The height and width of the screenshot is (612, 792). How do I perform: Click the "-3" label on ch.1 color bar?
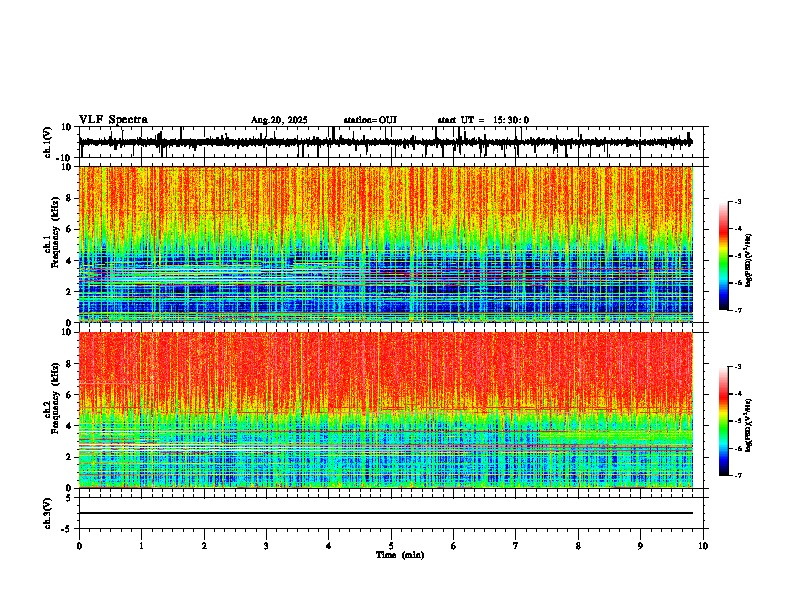737,202
